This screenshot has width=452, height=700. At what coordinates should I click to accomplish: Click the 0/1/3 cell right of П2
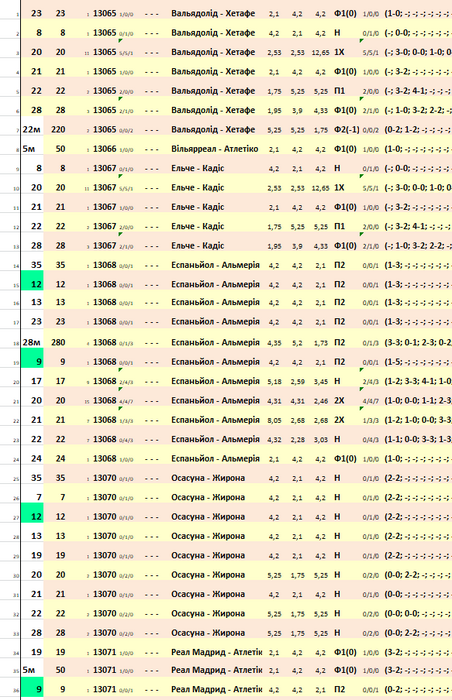point(371,343)
